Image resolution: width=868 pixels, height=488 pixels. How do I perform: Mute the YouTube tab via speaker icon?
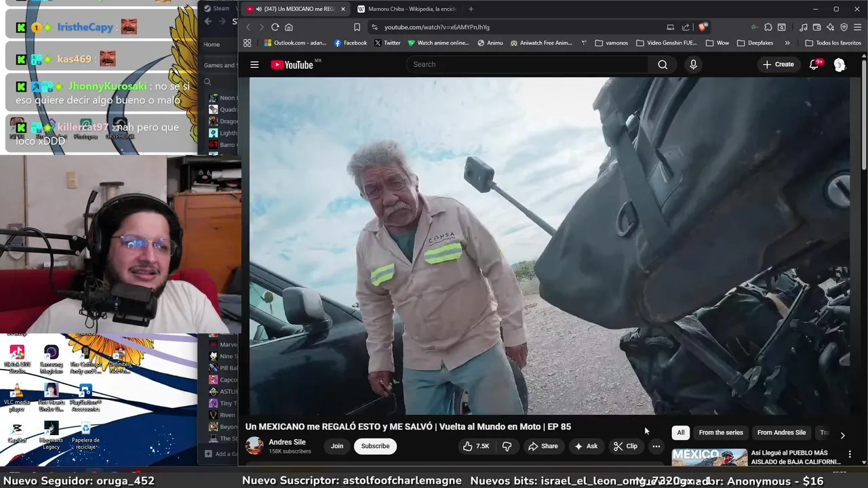[259, 9]
